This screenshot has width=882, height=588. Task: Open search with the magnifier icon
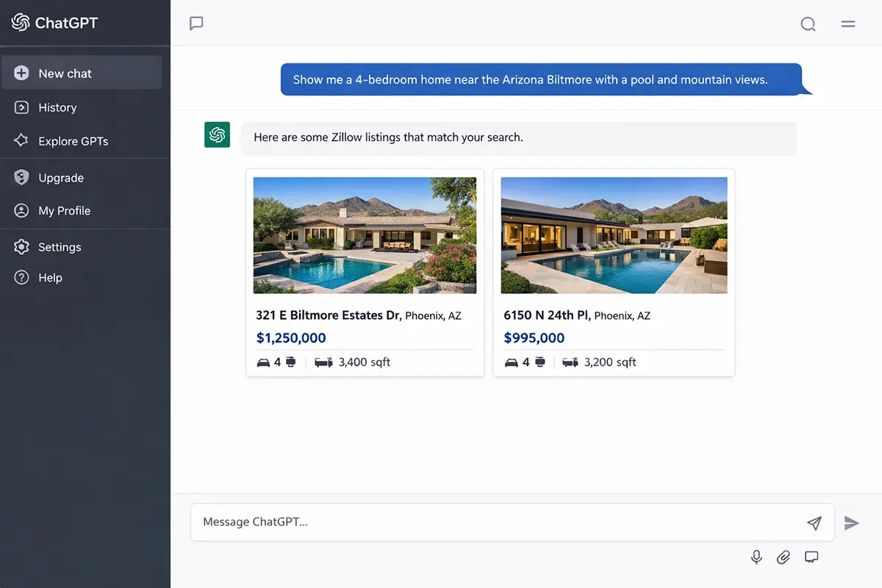coord(808,24)
